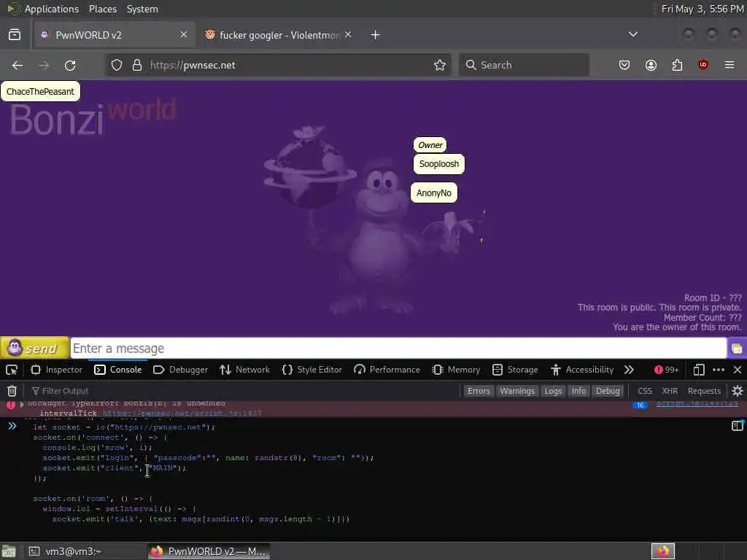Image resolution: width=747 pixels, height=560 pixels.
Task: Click the send button
Action: [x=34, y=348]
